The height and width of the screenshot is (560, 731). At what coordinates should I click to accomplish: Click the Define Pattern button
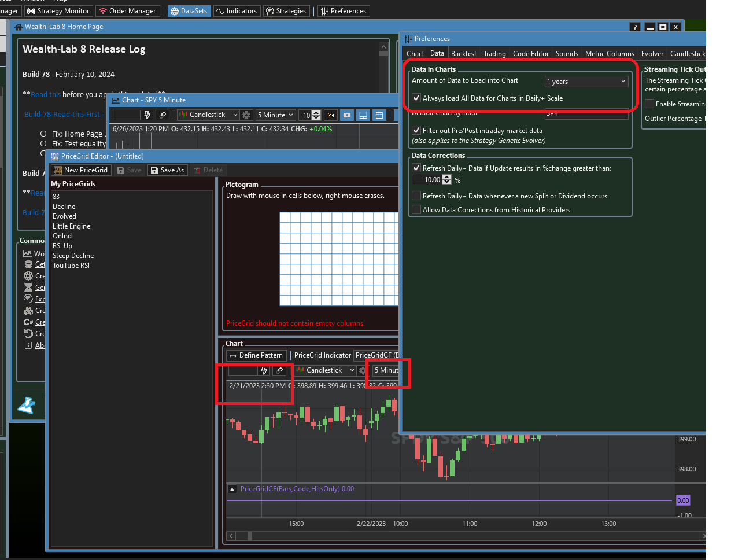(256, 355)
